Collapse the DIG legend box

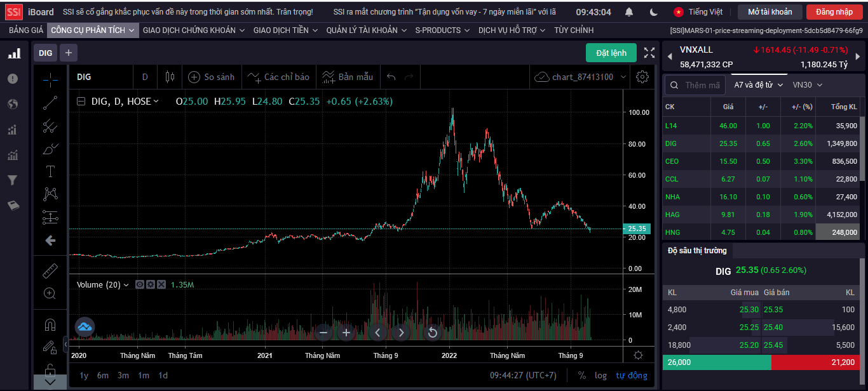[x=81, y=102]
